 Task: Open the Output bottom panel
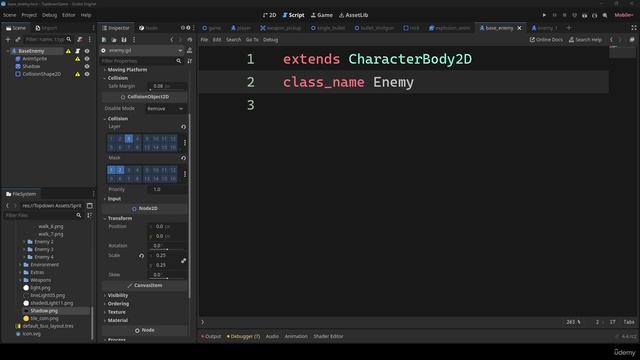[x=211, y=336]
